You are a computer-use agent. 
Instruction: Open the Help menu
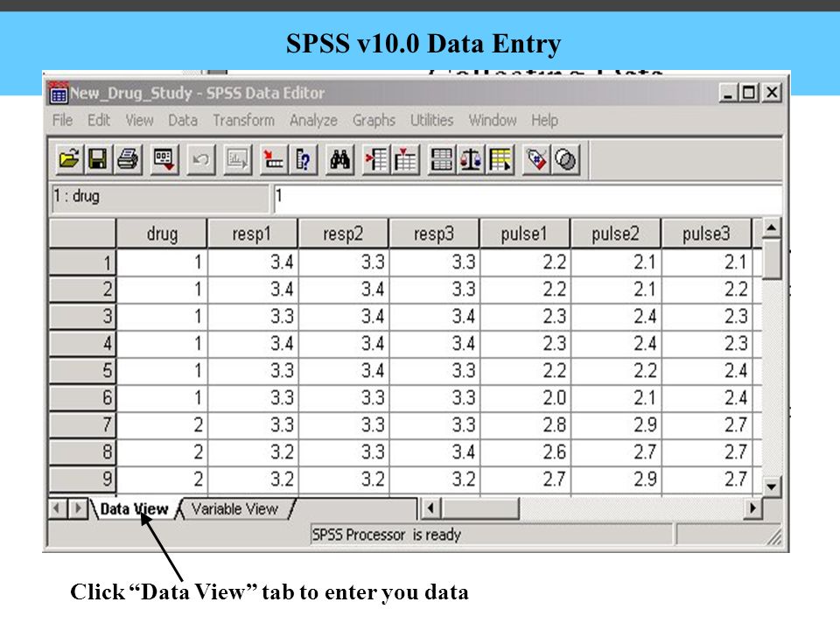544,120
